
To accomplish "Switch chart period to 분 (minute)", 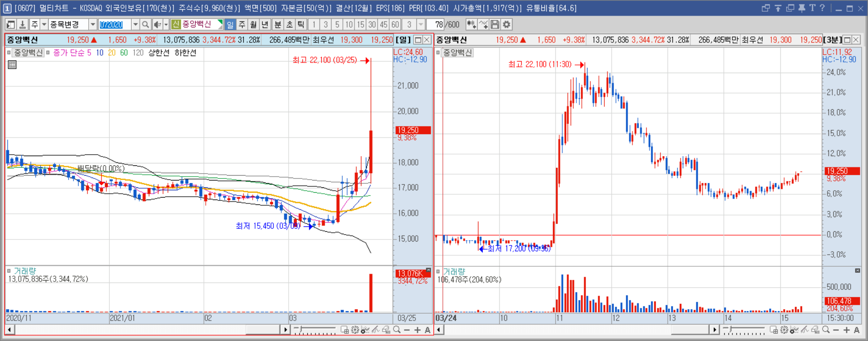I will [277, 24].
